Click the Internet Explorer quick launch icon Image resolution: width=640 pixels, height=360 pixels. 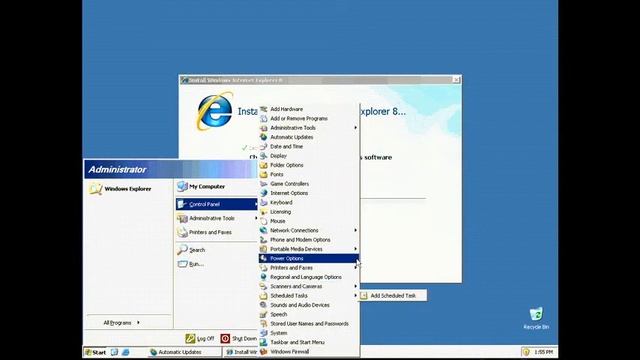[x=125, y=352]
